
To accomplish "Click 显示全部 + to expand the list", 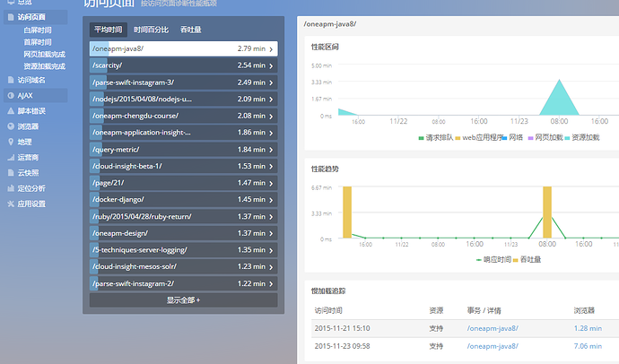I will coord(183,299).
